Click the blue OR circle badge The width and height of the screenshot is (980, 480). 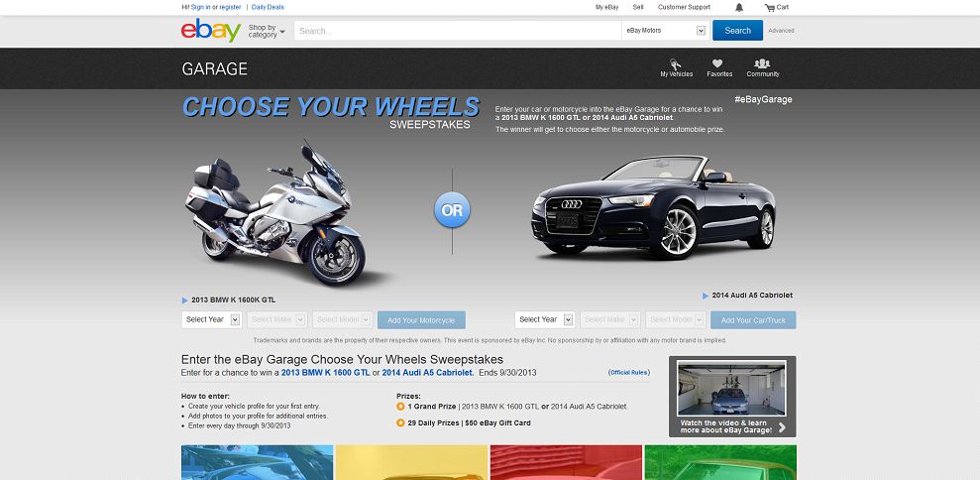tap(452, 210)
